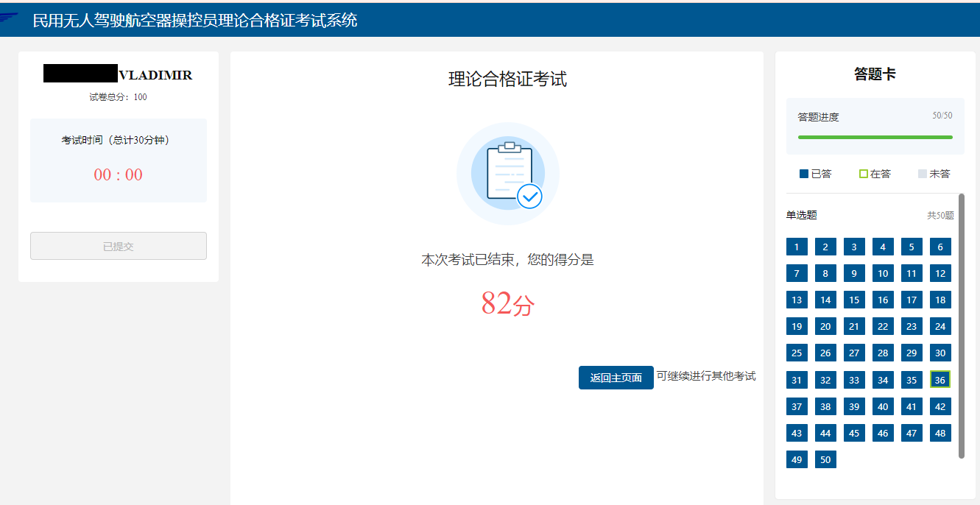Click the red 82分 score
The image size is (980, 505).
pos(508,303)
